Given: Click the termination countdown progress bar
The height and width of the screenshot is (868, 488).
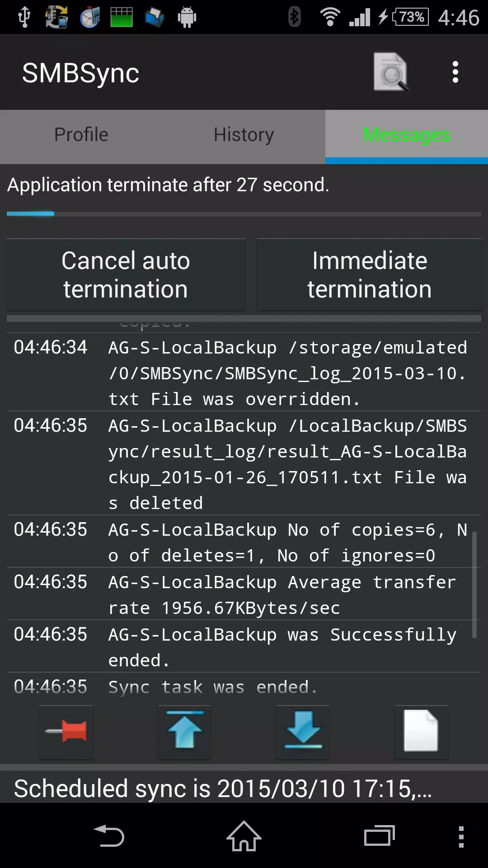Looking at the screenshot, I should [x=244, y=213].
